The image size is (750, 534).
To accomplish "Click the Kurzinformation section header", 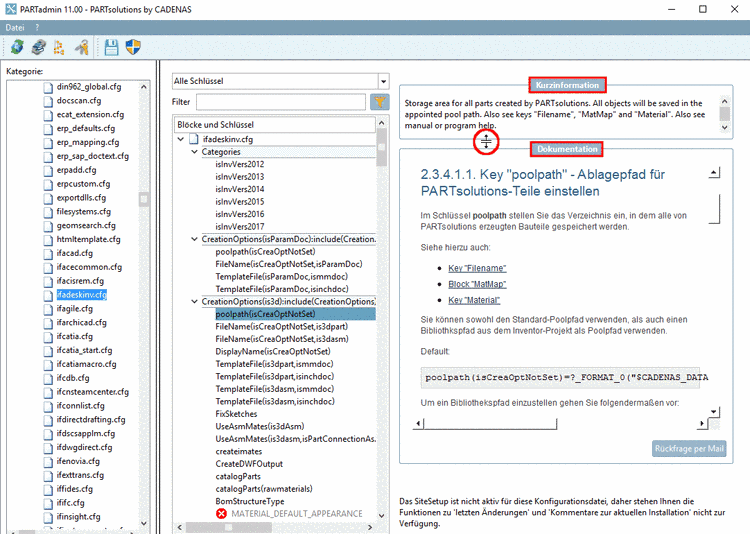I will [567, 85].
